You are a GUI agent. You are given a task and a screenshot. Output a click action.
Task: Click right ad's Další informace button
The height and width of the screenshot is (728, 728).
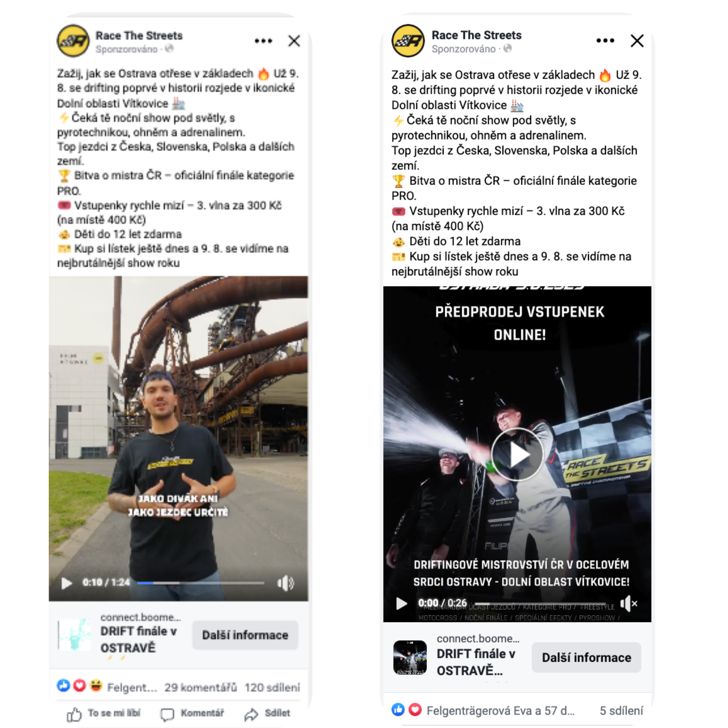[586, 657]
